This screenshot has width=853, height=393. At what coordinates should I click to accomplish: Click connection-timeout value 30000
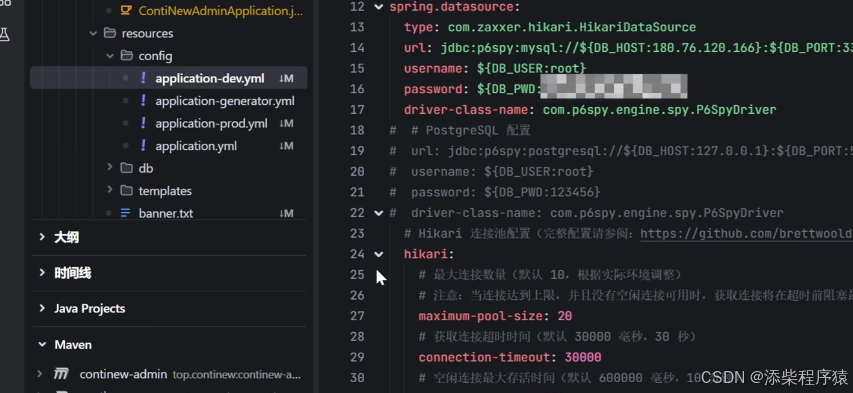click(583, 358)
